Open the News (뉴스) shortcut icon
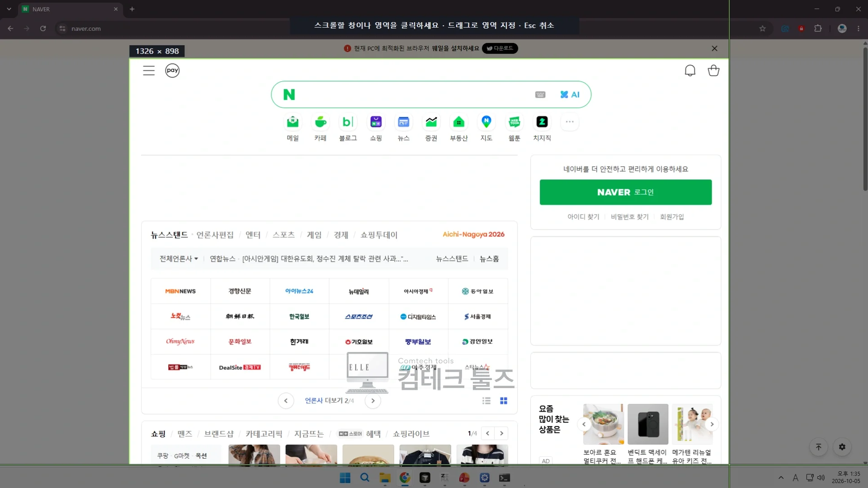The image size is (868, 488). coord(404,122)
